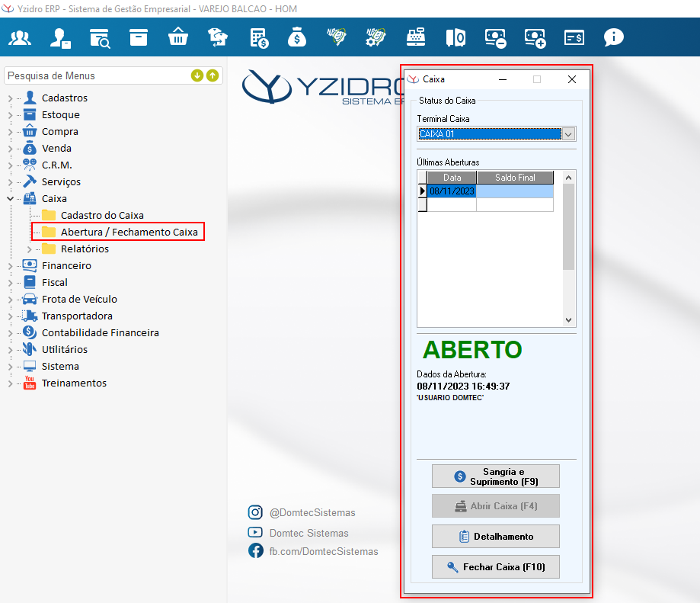Click the cash register toolbar icon
700x603 pixels.
point(416,37)
